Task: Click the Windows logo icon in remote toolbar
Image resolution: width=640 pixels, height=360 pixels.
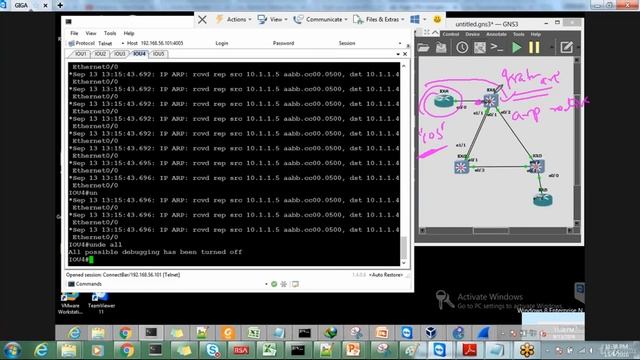Action: [415, 19]
